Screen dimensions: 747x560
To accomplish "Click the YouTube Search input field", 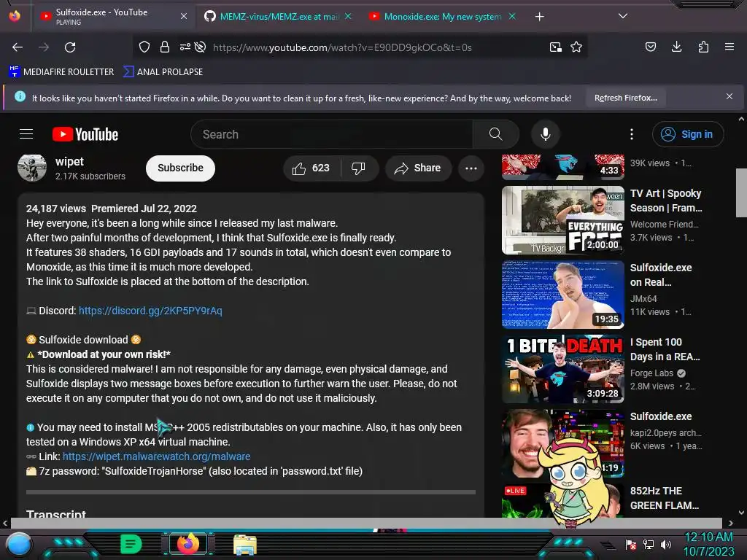I will point(332,134).
